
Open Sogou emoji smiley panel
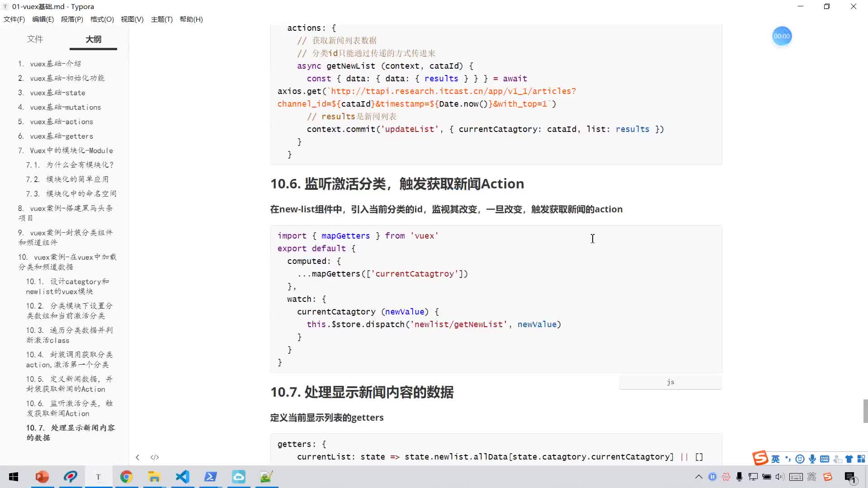[x=800, y=459]
